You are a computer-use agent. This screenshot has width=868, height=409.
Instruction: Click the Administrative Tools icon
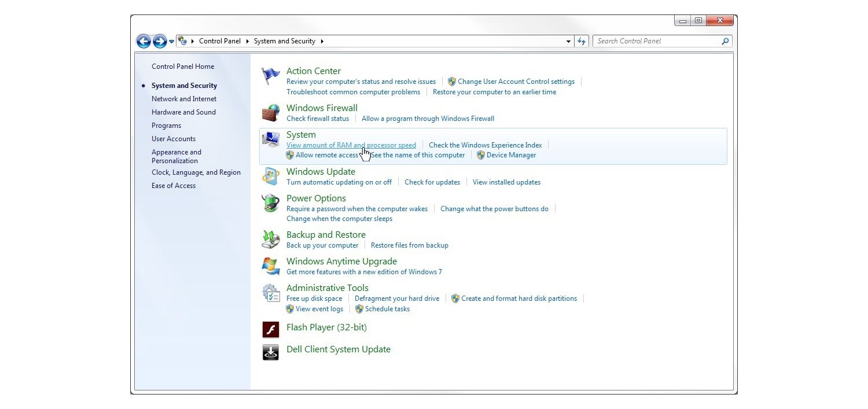coord(270,293)
